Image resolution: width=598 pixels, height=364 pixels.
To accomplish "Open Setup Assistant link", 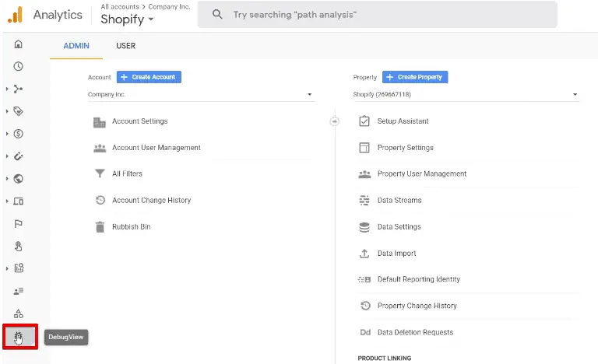I will coord(403,121).
